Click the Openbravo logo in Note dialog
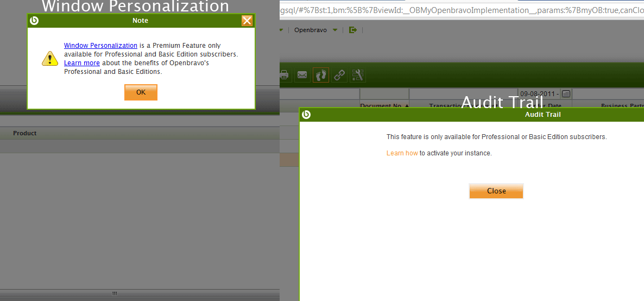The height and width of the screenshot is (301, 644). [x=34, y=21]
